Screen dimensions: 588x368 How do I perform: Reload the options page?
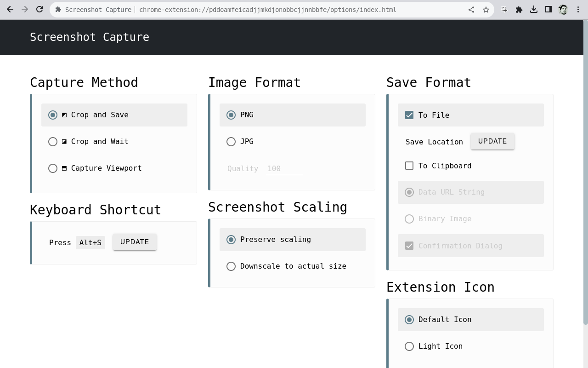tap(40, 9)
